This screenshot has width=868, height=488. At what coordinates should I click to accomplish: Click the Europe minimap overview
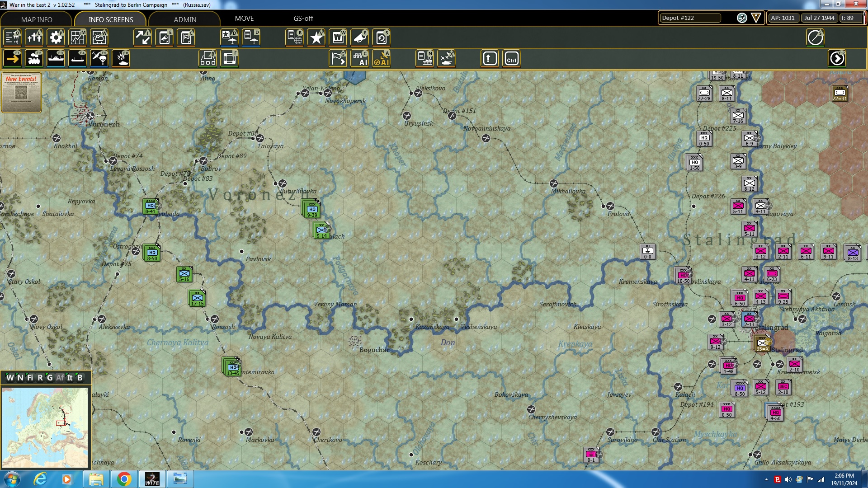(x=45, y=427)
